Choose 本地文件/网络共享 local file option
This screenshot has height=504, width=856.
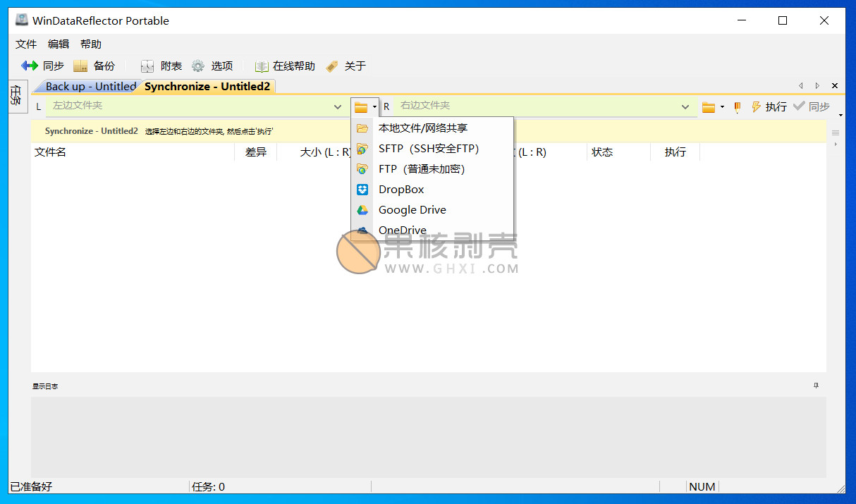(424, 128)
